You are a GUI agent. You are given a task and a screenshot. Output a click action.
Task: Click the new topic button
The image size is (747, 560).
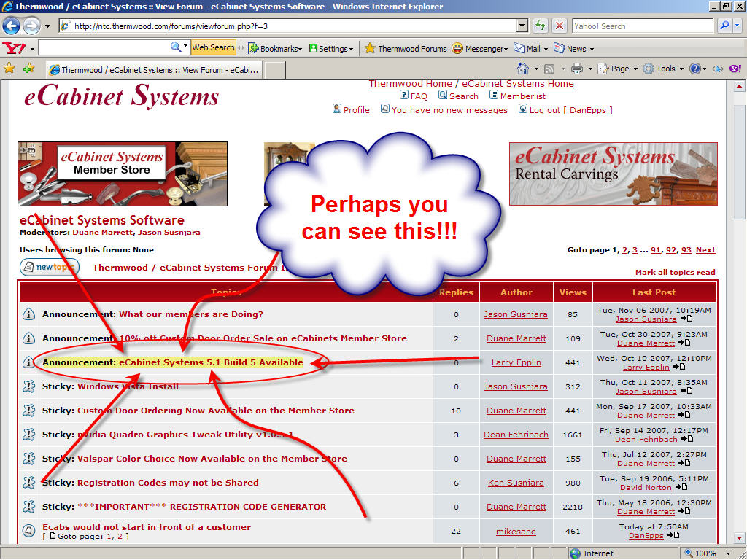click(x=50, y=267)
